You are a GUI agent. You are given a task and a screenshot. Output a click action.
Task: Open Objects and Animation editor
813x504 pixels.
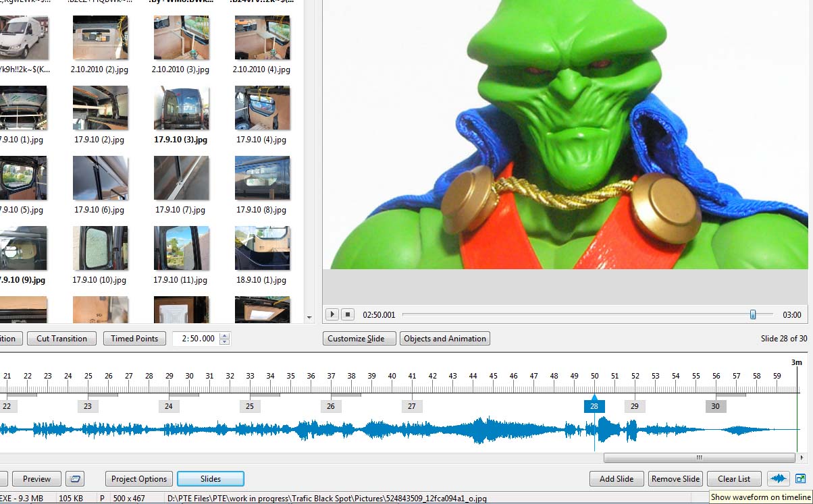[x=445, y=339]
